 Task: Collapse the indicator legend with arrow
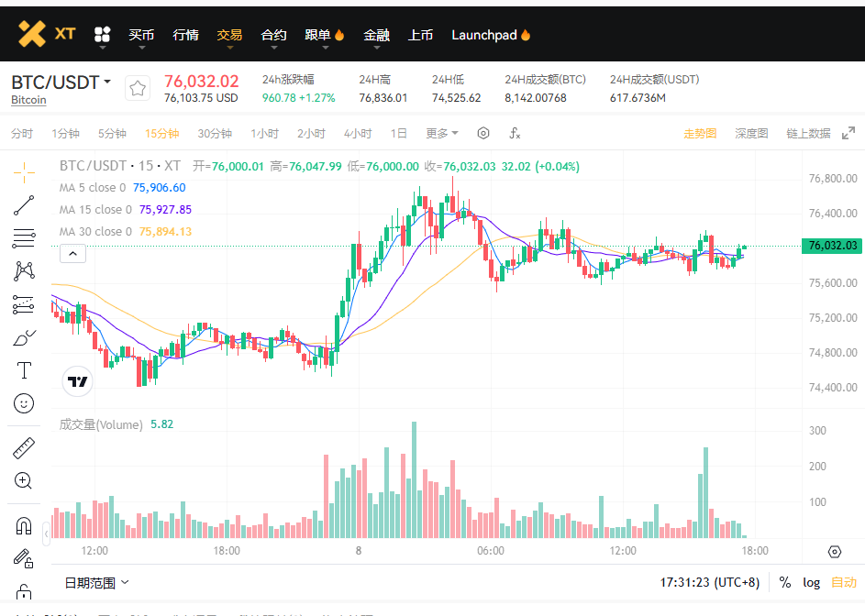[x=72, y=254]
